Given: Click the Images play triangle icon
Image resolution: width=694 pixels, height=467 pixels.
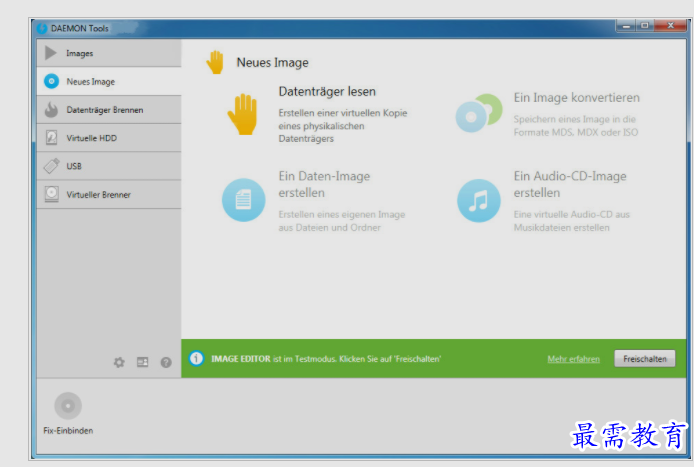Looking at the screenshot, I should click(x=50, y=53).
